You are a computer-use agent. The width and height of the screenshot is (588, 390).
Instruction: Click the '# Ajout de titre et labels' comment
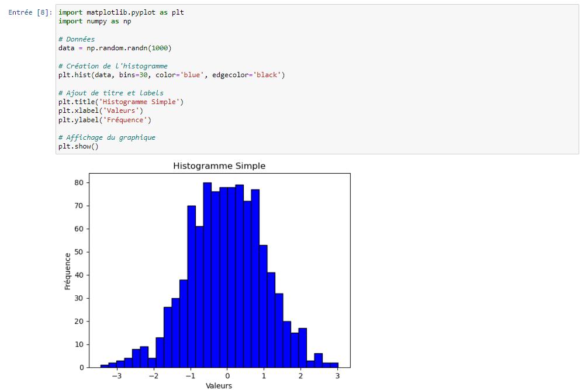pos(111,93)
